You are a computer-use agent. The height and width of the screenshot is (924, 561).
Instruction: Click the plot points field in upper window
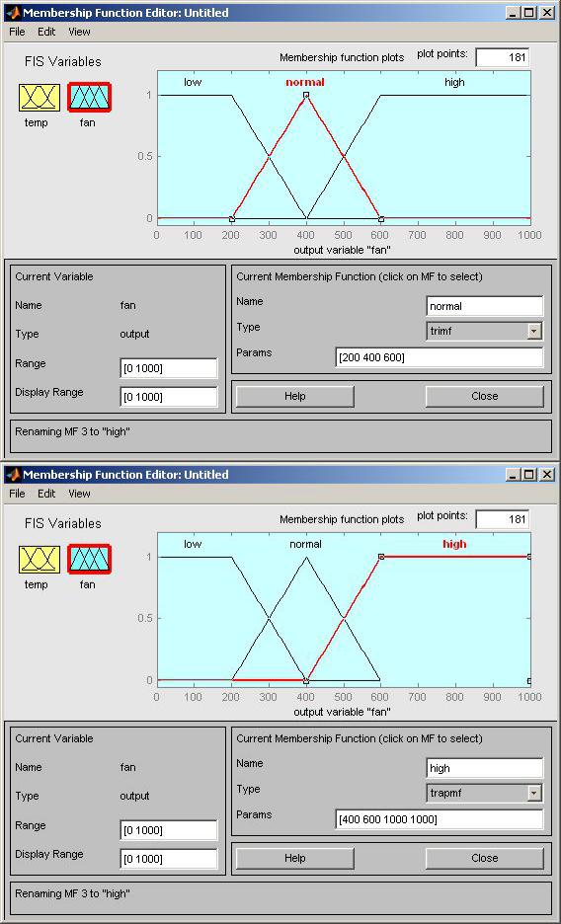[x=502, y=57]
